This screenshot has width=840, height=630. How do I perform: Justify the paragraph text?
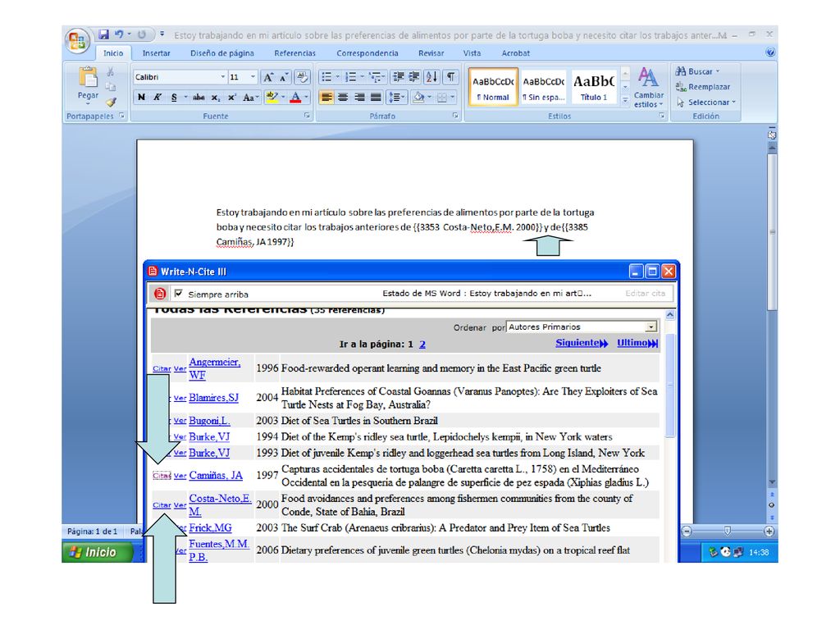pos(376,97)
